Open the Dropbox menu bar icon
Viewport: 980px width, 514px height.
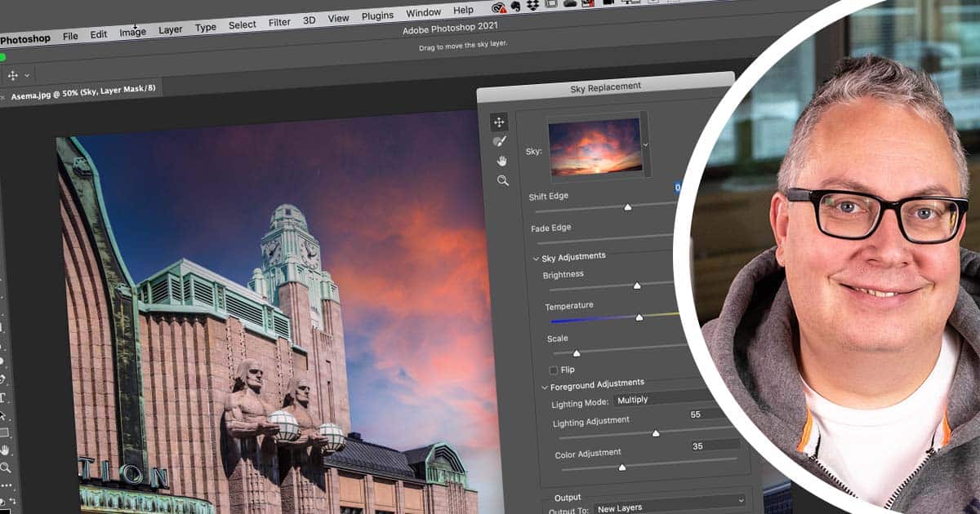click(532, 6)
